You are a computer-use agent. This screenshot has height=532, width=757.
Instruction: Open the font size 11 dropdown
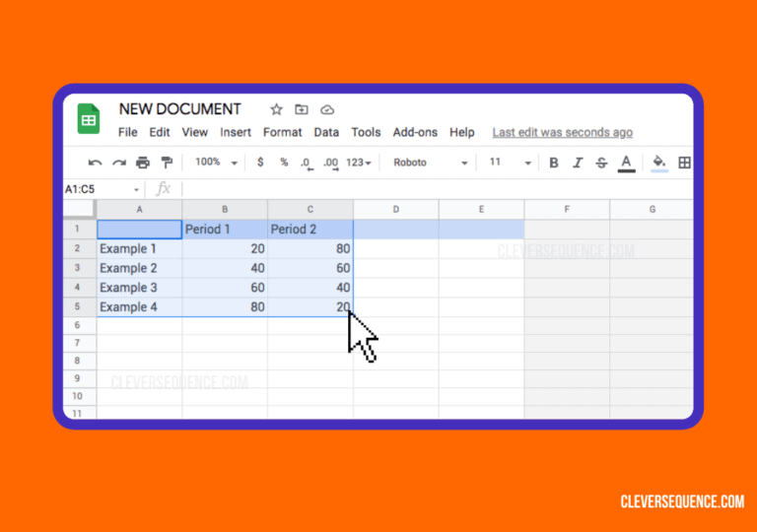click(x=510, y=163)
